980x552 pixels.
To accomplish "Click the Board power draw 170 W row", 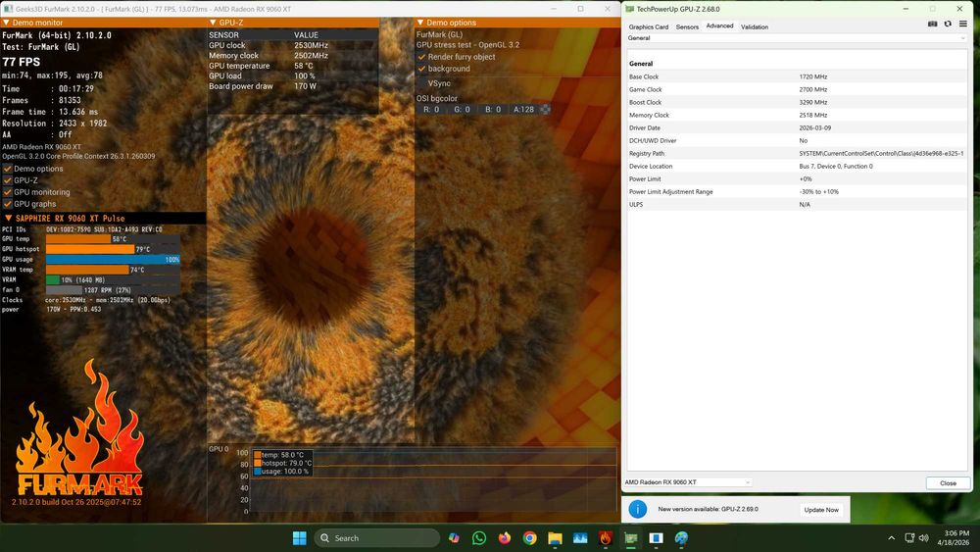I will pos(292,86).
